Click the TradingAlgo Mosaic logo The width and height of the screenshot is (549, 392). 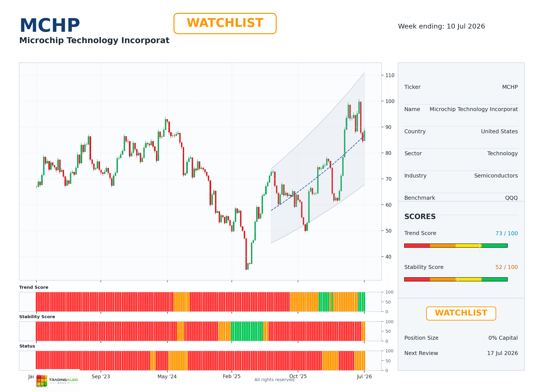coord(57,381)
